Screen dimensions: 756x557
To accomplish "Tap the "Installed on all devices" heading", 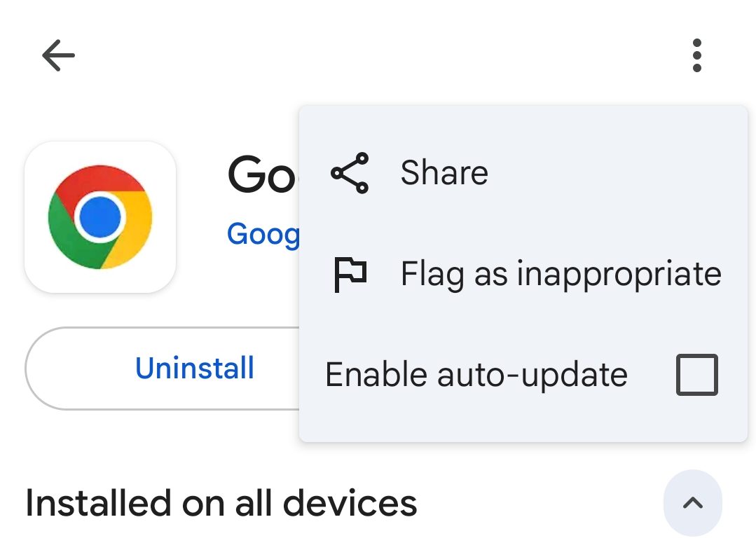I will 221,503.
